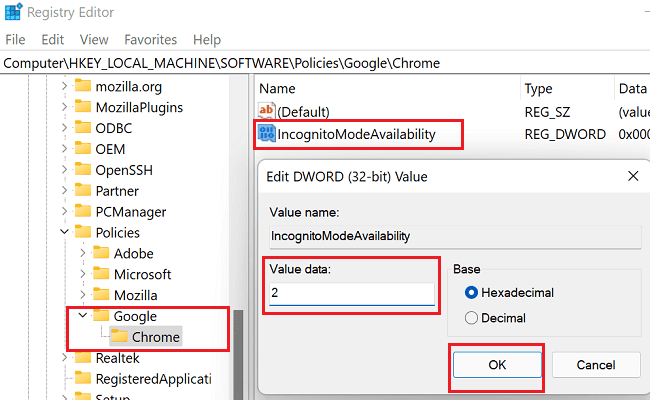Collapse the Policies key
Viewport: 650px width, 400px height.
(64, 232)
